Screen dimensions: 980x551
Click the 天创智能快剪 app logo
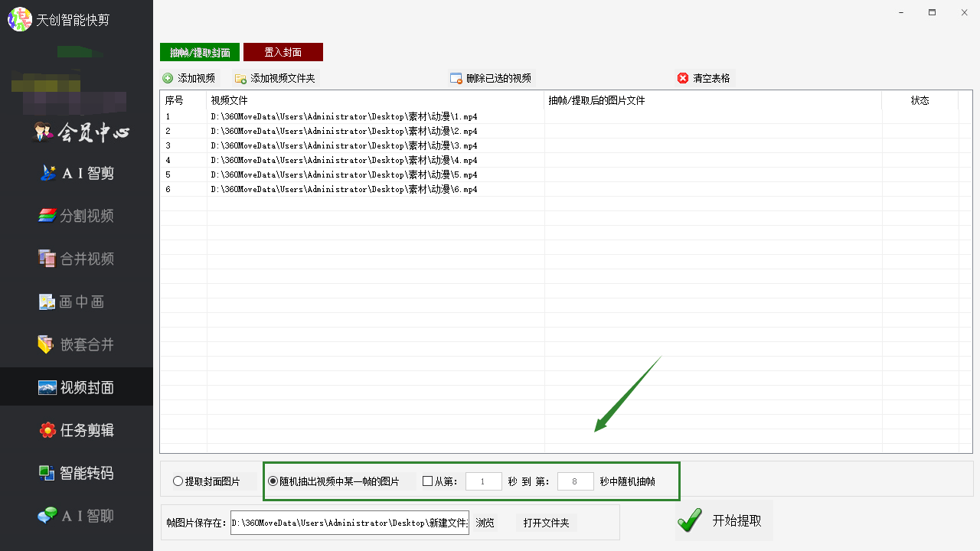click(x=20, y=19)
